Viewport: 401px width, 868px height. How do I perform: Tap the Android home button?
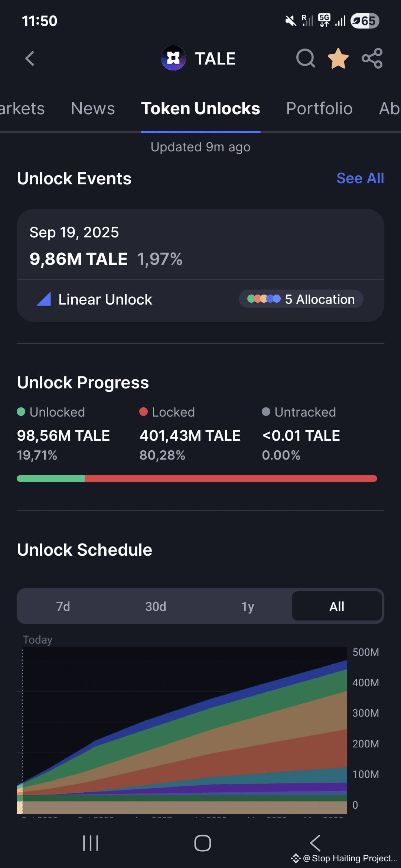pos(203,843)
